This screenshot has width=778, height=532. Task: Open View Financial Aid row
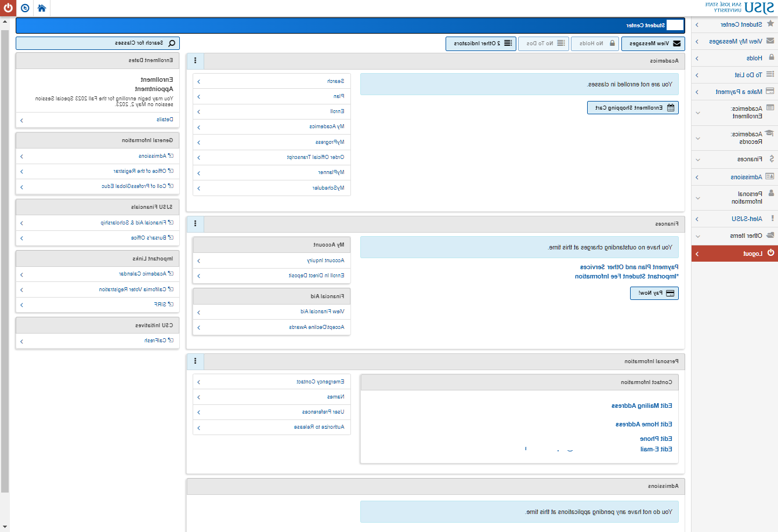click(272, 312)
